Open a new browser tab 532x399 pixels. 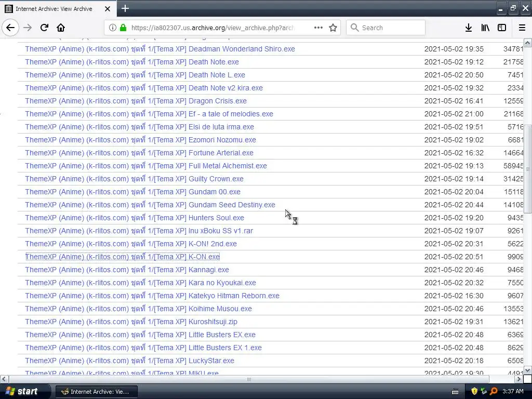coord(125,8)
